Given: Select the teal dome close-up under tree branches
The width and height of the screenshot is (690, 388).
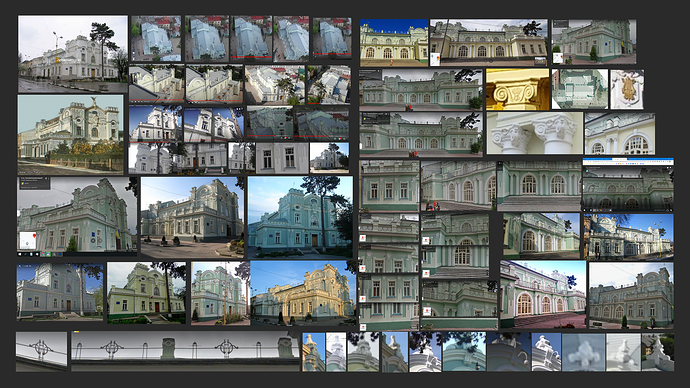Looking at the screenshot, I should 464,352.
